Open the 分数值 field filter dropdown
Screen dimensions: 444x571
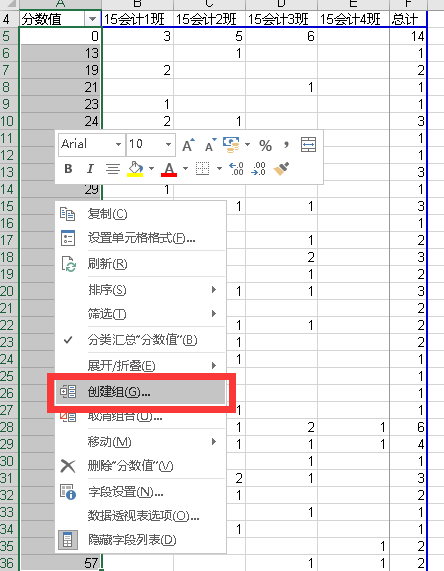[x=92, y=19]
